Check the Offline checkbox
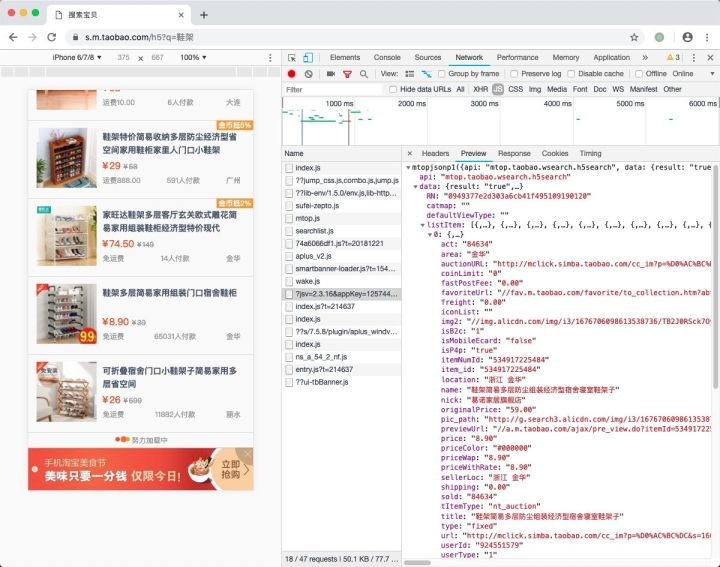Viewport: 720px width, 567px height. [639, 74]
